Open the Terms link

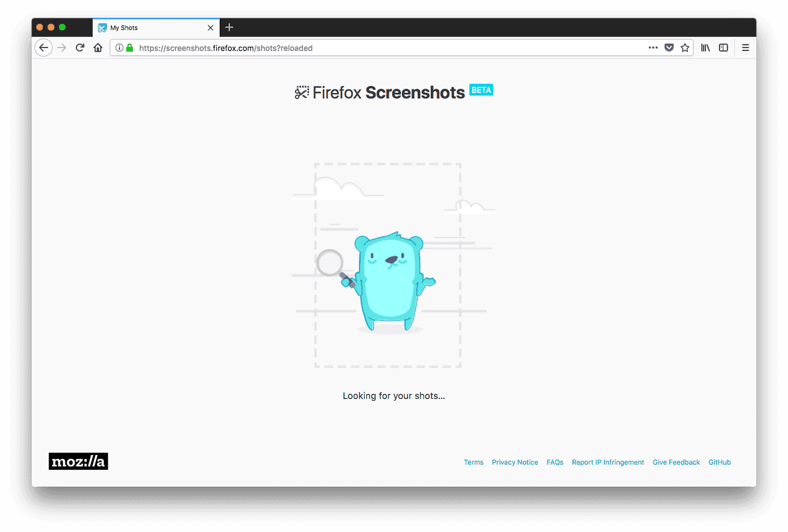(x=473, y=462)
